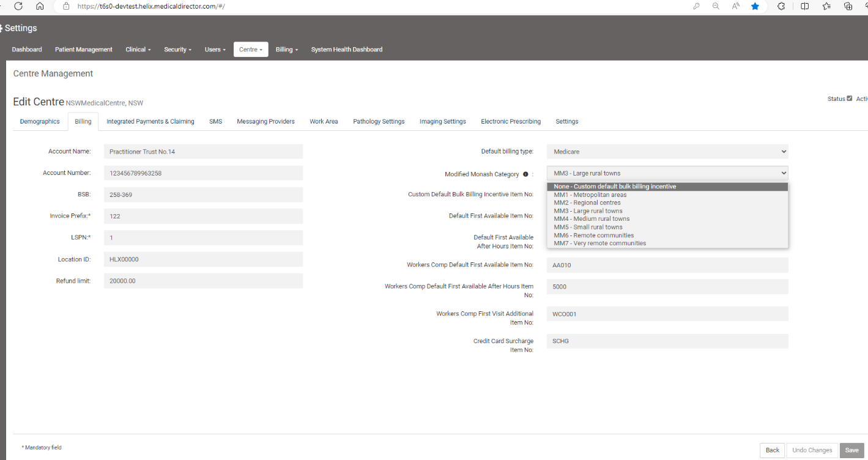This screenshot has height=460, width=868.
Task: Open the browser Extensions icon
Action: tap(781, 6)
